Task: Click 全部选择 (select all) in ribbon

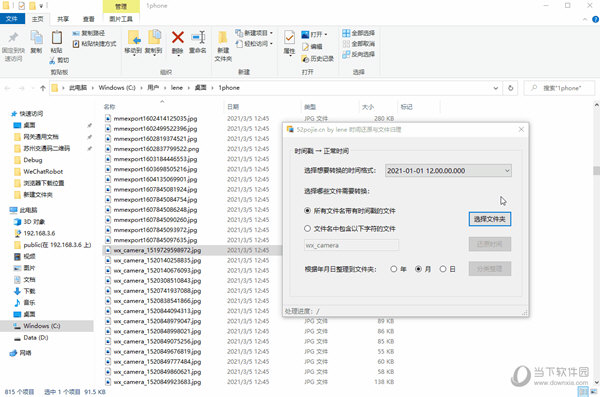Action: 359,33
